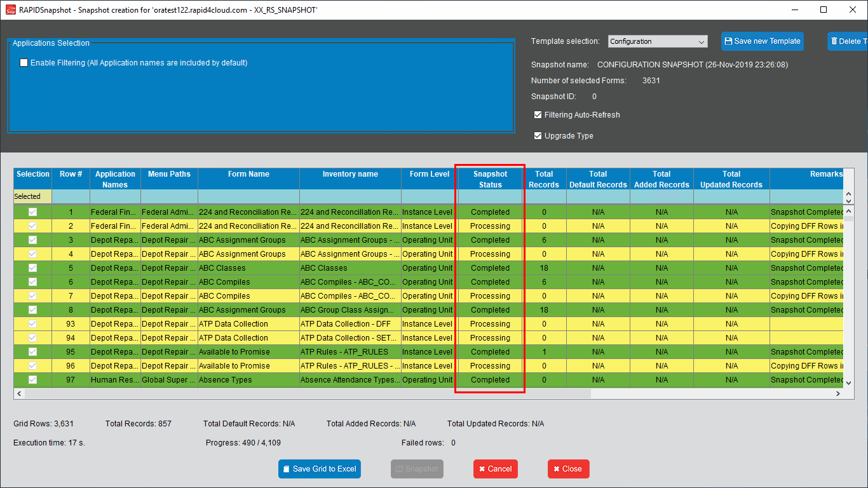
Task: Click grid vertical scrollbar down arrow
Action: (848, 383)
